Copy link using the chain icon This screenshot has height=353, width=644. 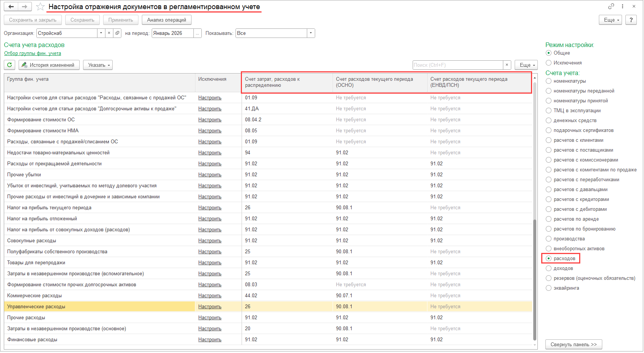(x=611, y=6)
